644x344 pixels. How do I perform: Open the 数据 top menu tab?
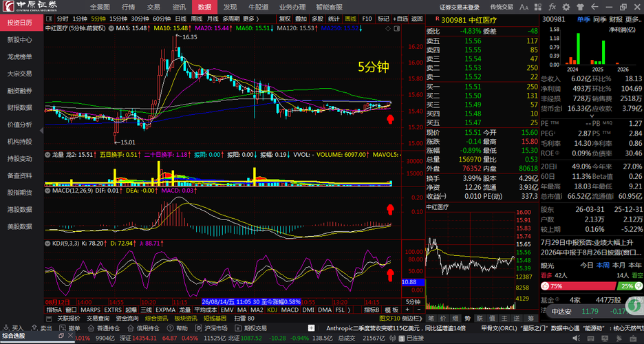[204, 7]
